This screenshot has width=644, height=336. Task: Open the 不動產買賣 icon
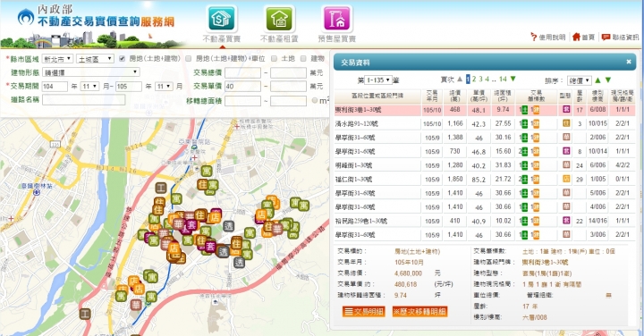pos(222,19)
